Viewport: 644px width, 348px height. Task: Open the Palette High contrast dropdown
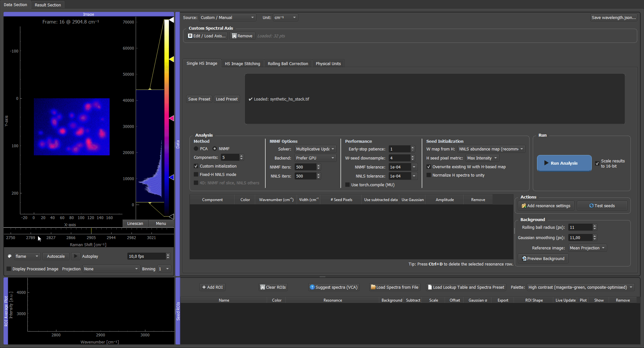pyautogui.click(x=581, y=287)
